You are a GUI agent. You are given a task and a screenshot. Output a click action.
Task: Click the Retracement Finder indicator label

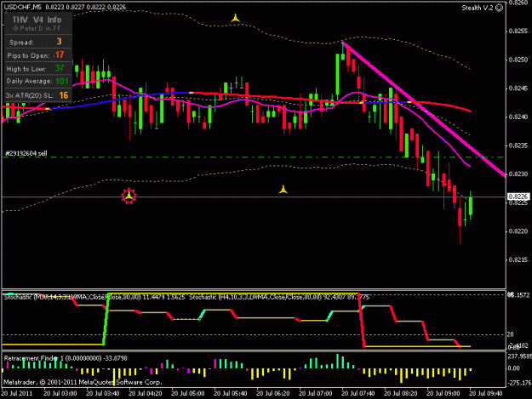(66, 358)
